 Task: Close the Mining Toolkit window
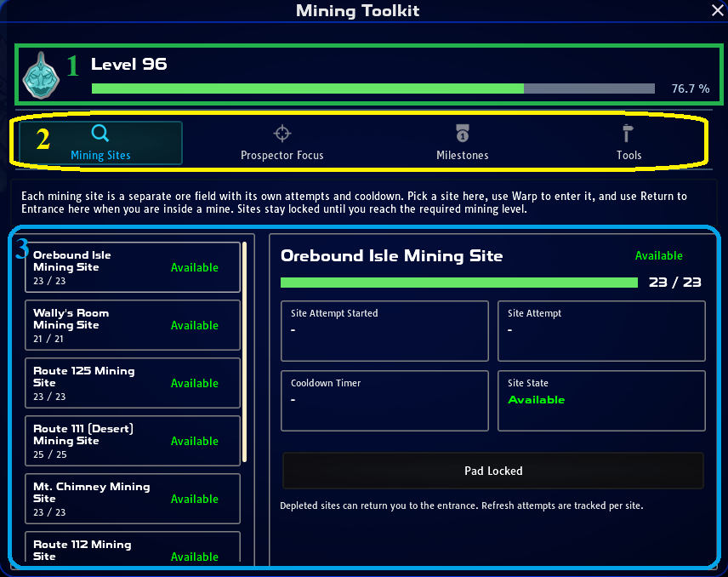pyautogui.click(x=717, y=10)
